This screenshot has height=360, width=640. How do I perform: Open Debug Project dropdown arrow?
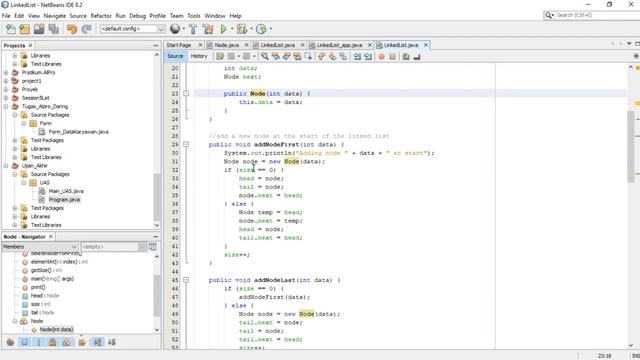[251, 29]
